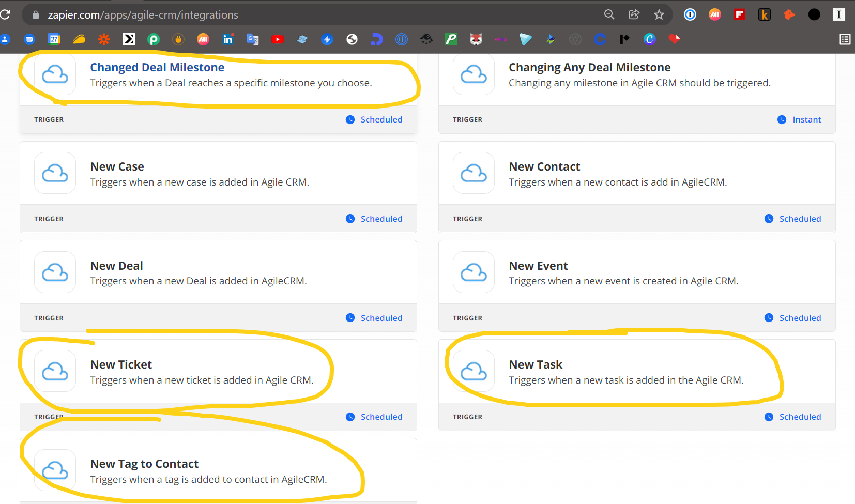Image resolution: width=855 pixels, height=504 pixels.
Task: Open the Zapier asterisk bookmark
Action: 104,39
